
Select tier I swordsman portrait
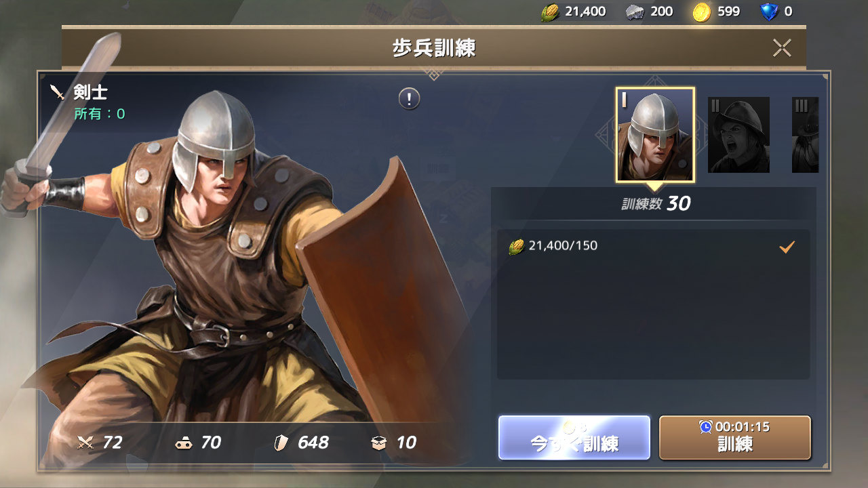[x=655, y=135]
